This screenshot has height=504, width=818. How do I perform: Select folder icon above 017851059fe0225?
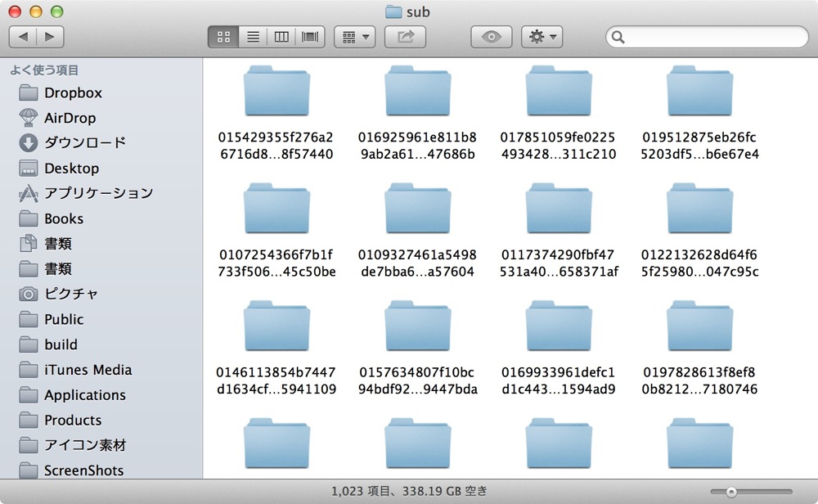(x=559, y=91)
